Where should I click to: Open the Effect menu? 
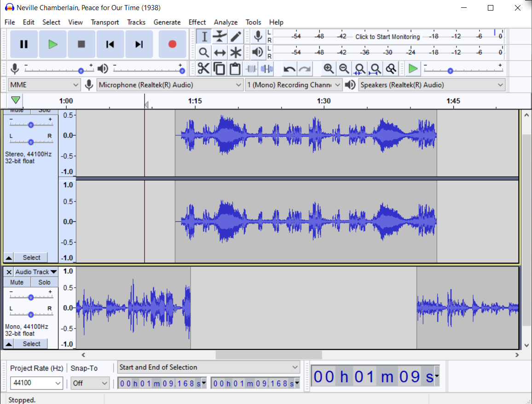pos(197,22)
